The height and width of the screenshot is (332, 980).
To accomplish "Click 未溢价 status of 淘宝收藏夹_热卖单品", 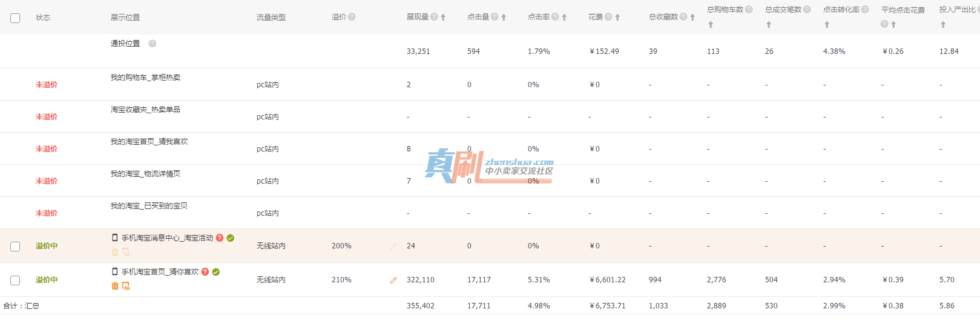I will [x=47, y=117].
